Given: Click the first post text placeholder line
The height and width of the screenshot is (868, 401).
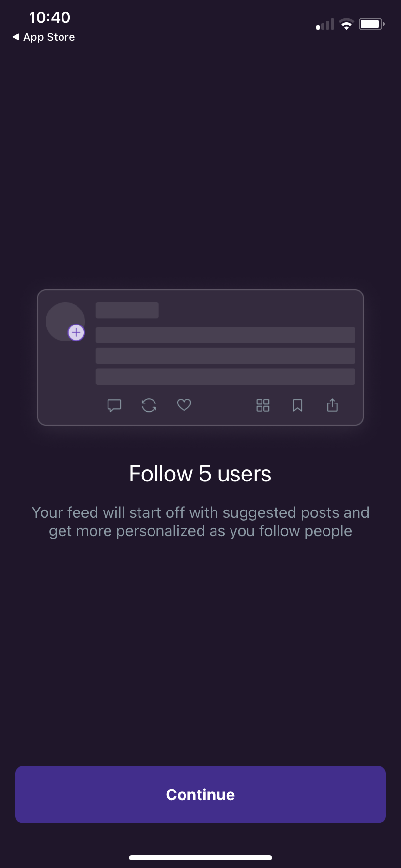Looking at the screenshot, I should coord(225,335).
